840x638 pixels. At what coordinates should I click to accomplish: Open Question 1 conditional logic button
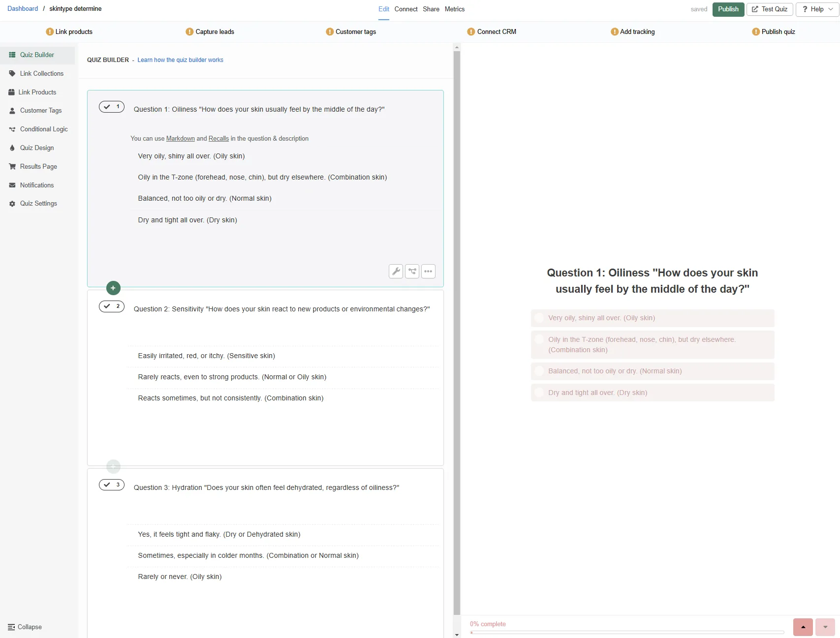[x=412, y=271]
